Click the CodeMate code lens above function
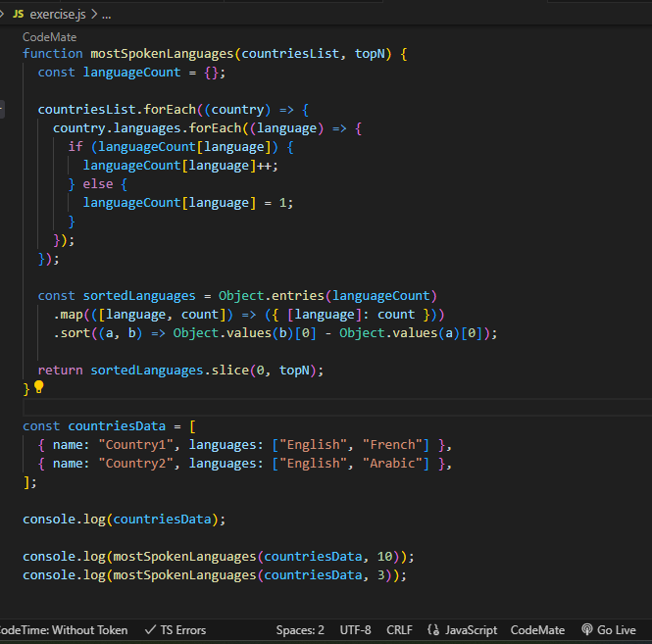 coord(49,37)
